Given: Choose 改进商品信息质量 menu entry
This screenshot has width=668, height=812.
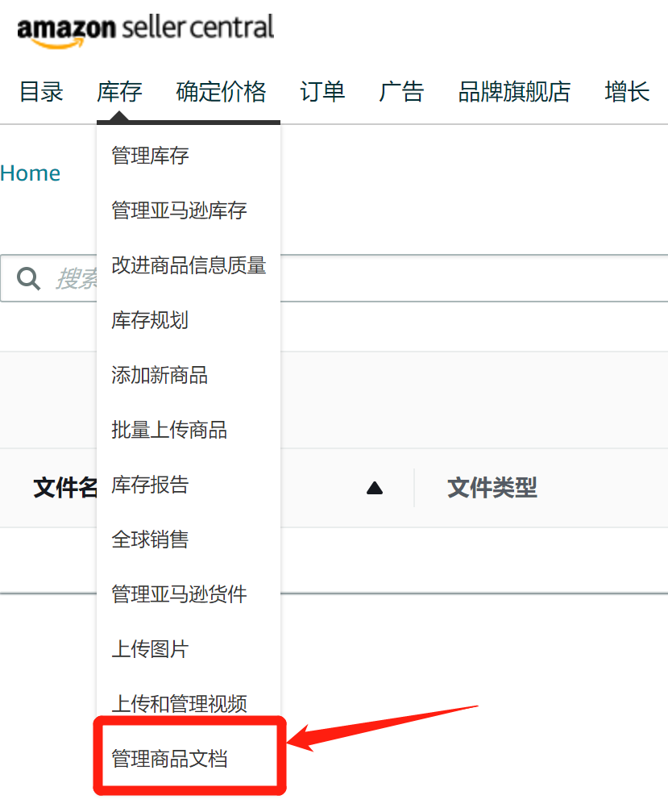Looking at the screenshot, I should pyautogui.click(x=189, y=265).
